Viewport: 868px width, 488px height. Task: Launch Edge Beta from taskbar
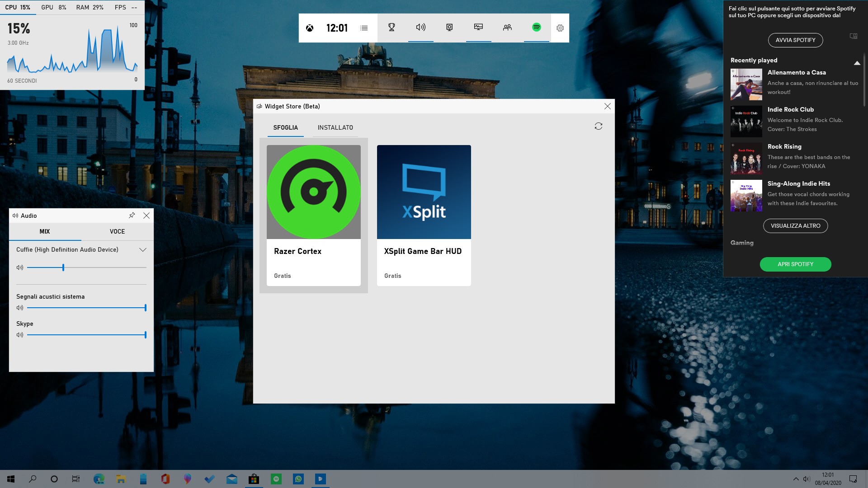(99, 479)
